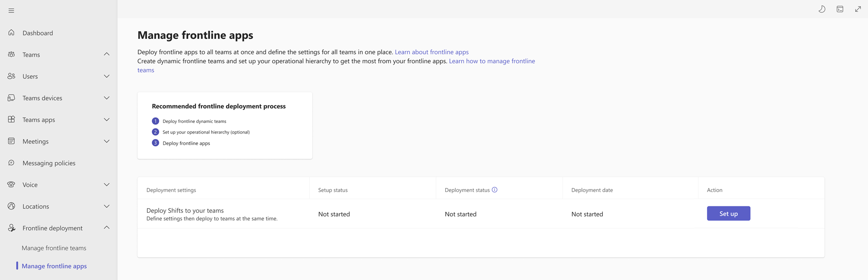Click the Locations globe icon

point(11,206)
